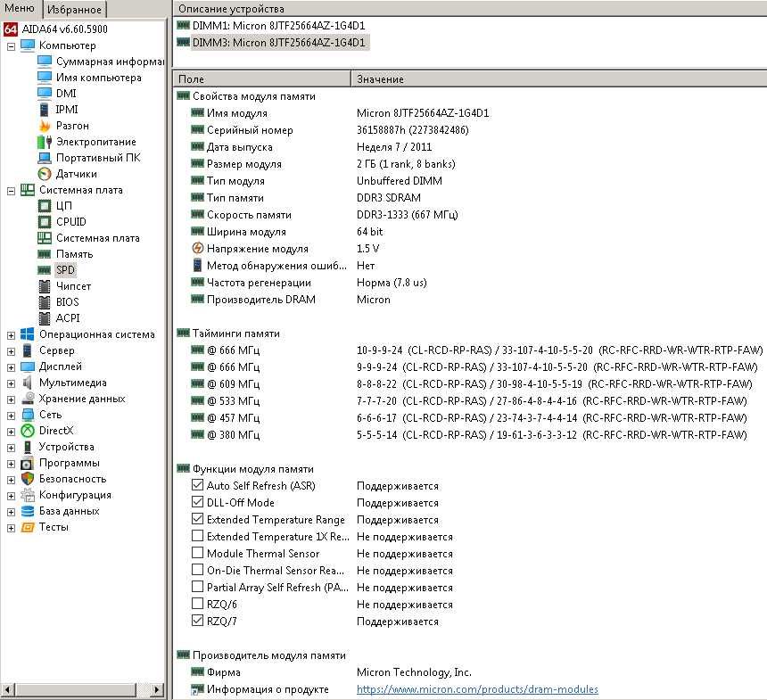Click the Серийный номер row
The image size is (767, 700).
point(470,130)
